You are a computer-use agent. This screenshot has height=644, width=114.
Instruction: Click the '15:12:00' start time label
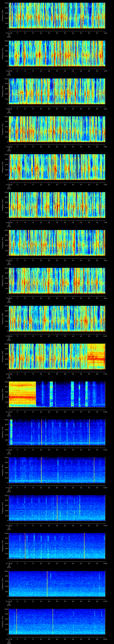point(9,450)
